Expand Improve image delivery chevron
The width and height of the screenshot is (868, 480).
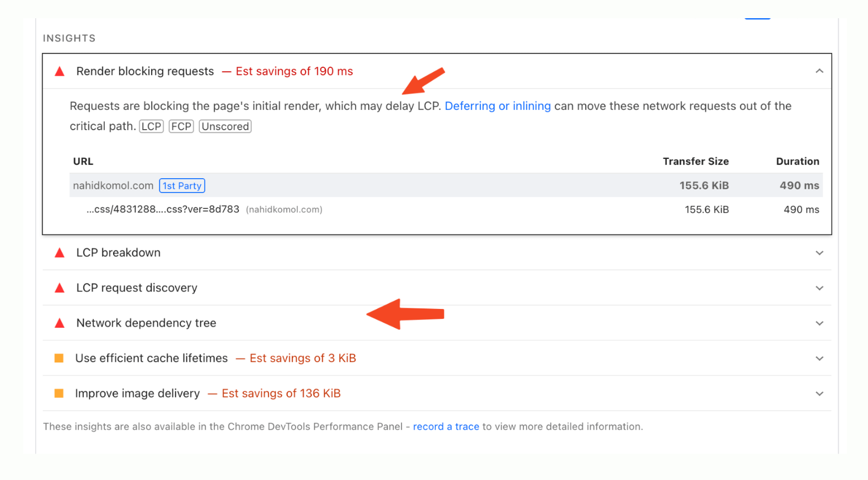(819, 394)
